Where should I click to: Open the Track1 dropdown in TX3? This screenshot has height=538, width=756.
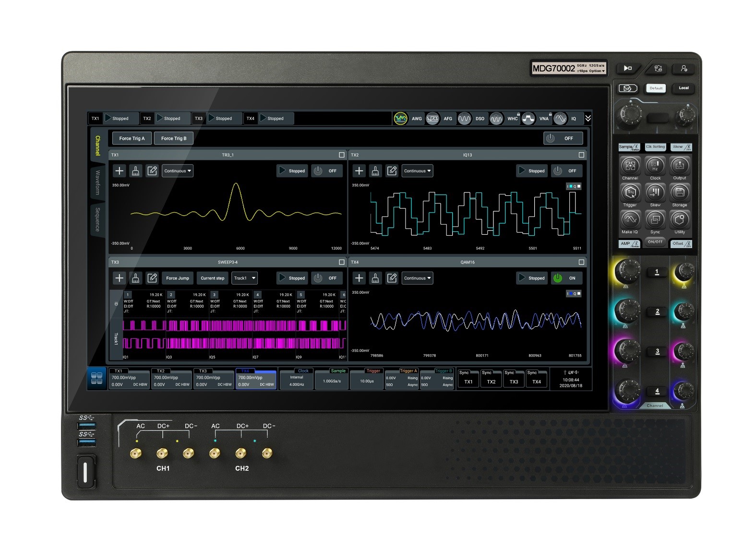coord(244,278)
